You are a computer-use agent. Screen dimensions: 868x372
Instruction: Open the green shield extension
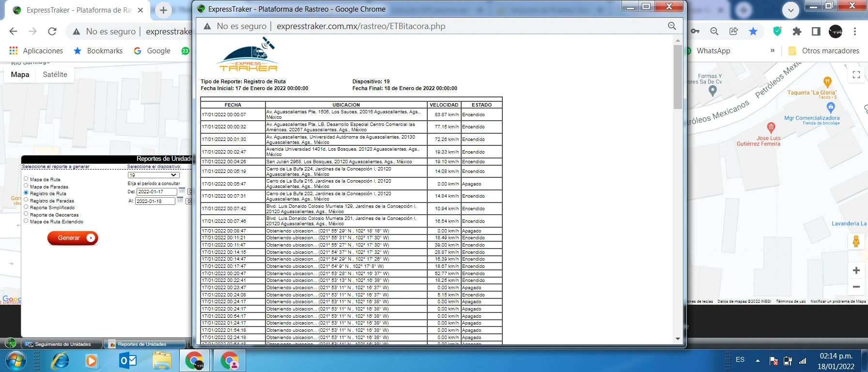[777, 31]
